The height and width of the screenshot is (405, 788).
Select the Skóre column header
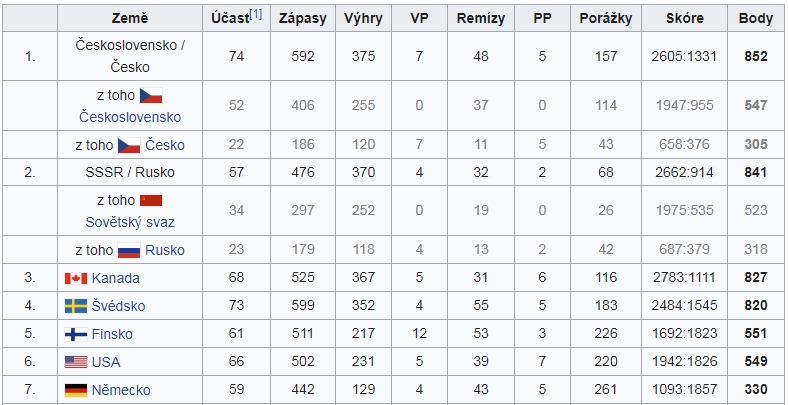[684, 19]
